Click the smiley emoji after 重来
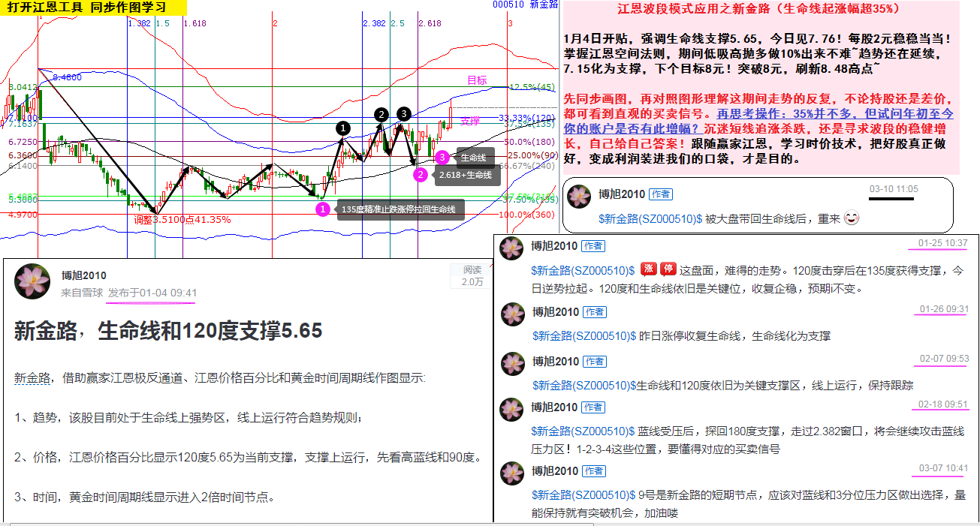 [851, 219]
